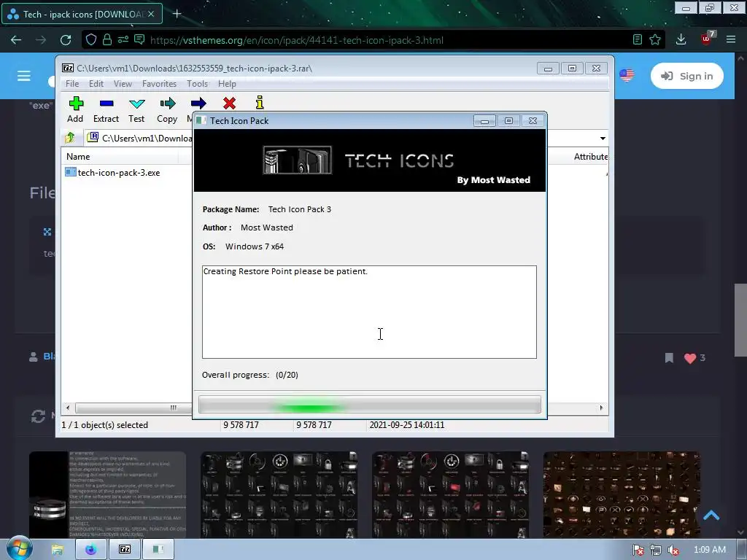Click the Add button in 7-Zip toolbar
747x560 pixels.
point(75,109)
